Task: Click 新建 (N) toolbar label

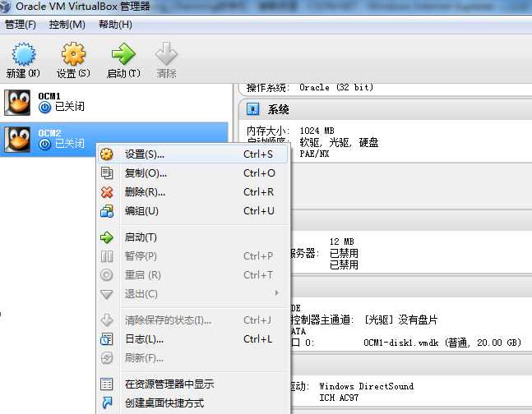Action: [23, 73]
